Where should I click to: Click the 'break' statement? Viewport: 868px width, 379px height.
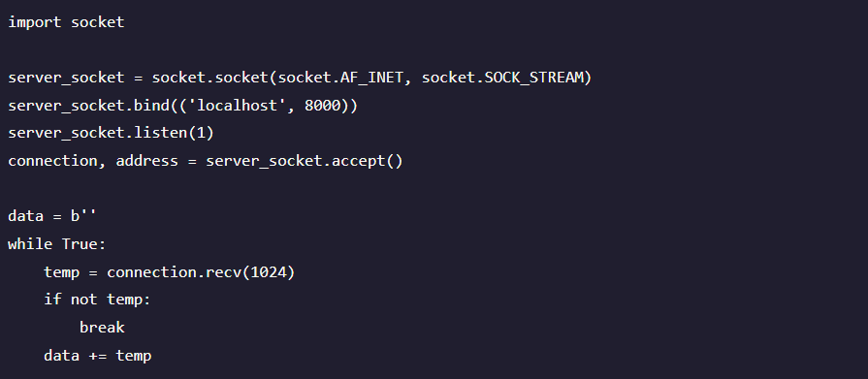point(103,327)
